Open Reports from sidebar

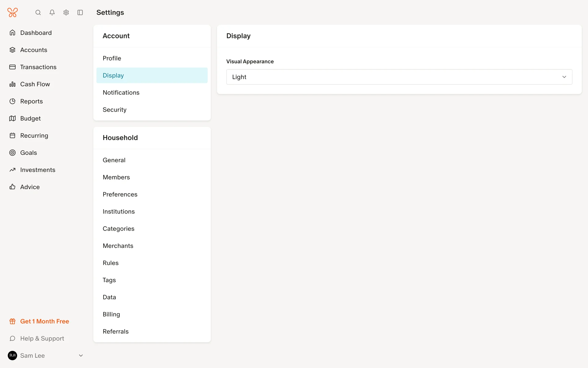coord(31,101)
